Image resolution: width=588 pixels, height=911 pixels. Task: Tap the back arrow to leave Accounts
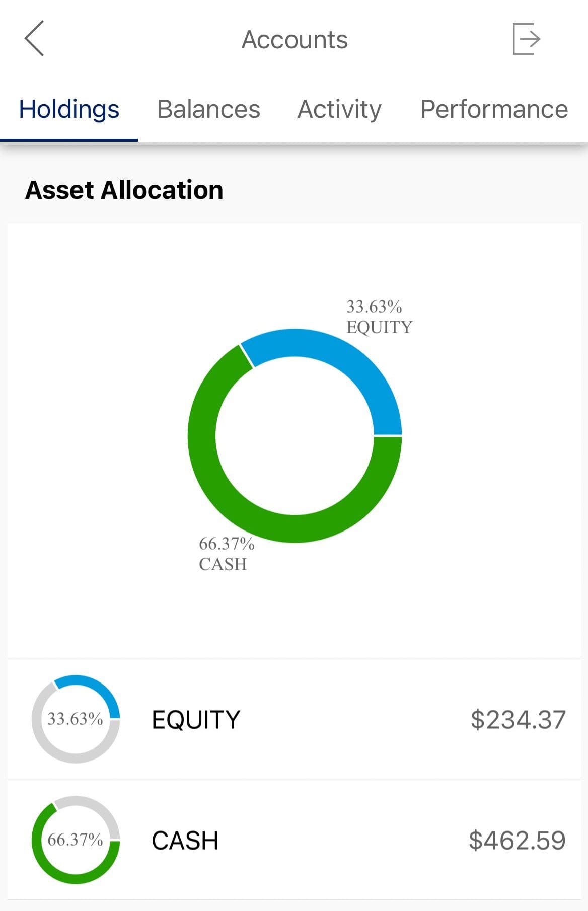tap(34, 39)
